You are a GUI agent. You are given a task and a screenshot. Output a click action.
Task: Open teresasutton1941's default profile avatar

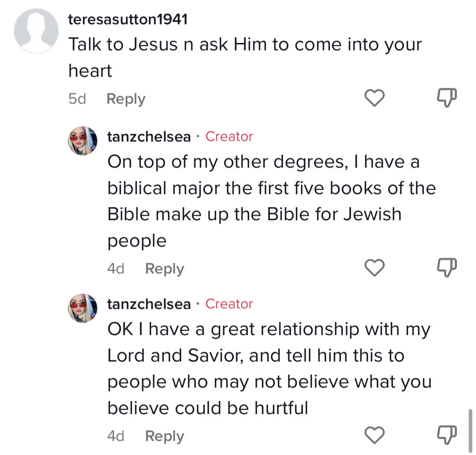[x=36, y=31]
